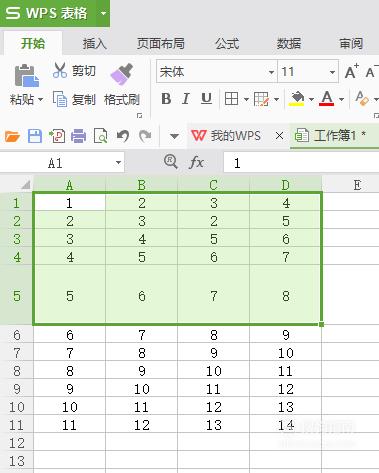Viewport: 379px width, 473px height.
Task: Apply cell borders icon
Action: [231, 99]
